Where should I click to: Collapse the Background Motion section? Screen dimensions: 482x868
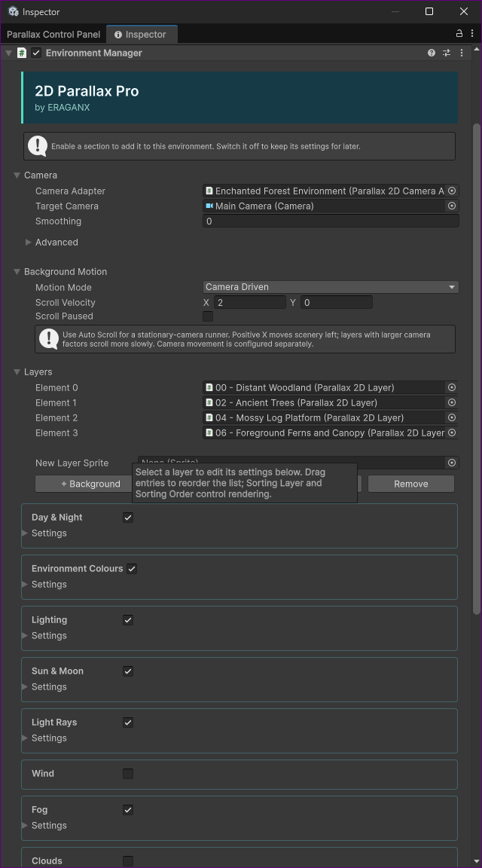click(x=17, y=272)
